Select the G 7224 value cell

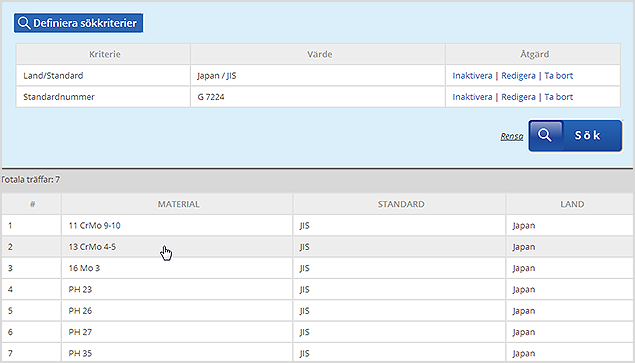coord(318,97)
